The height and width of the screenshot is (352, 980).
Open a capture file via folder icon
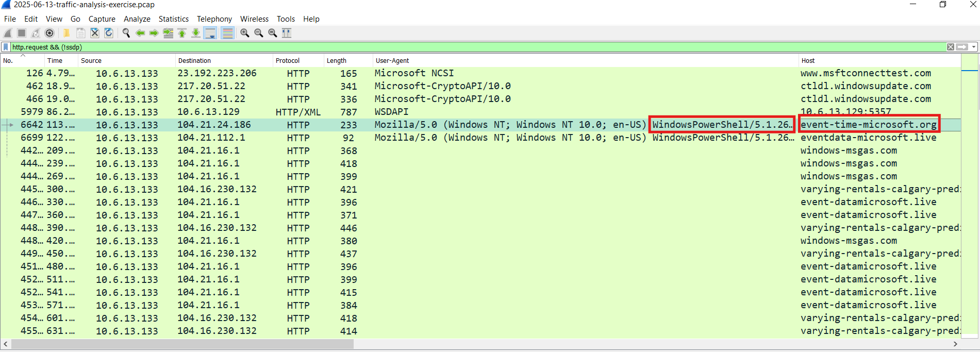(67, 33)
